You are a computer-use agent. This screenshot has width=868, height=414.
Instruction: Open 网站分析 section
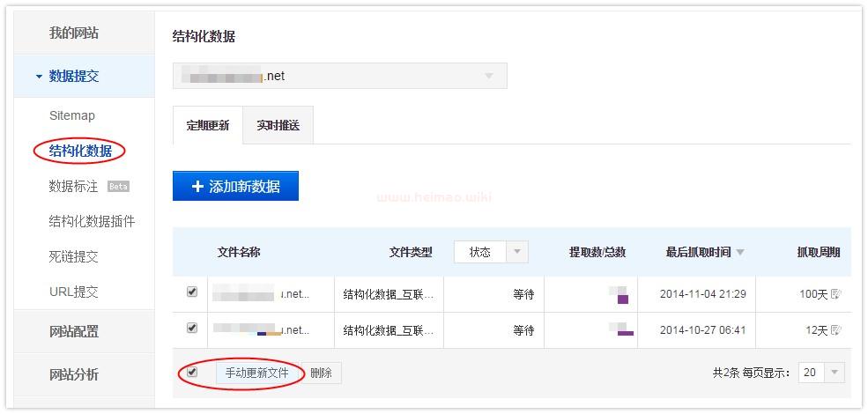pyautogui.click(x=74, y=374)
